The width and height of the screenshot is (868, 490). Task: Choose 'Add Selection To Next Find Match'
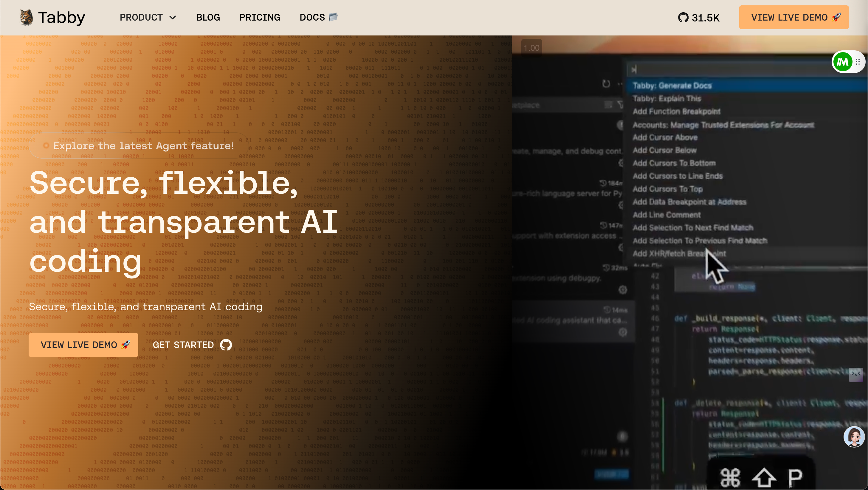tap(747, 228)
